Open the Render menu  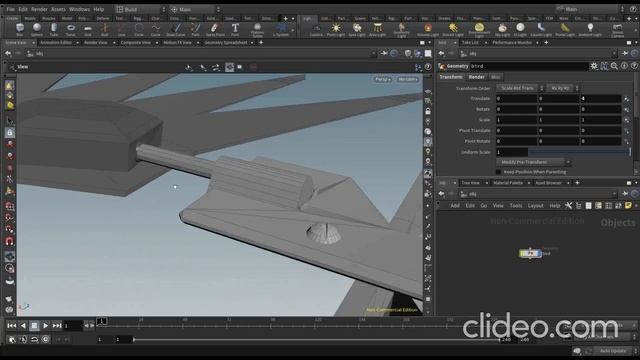(40, 9)
